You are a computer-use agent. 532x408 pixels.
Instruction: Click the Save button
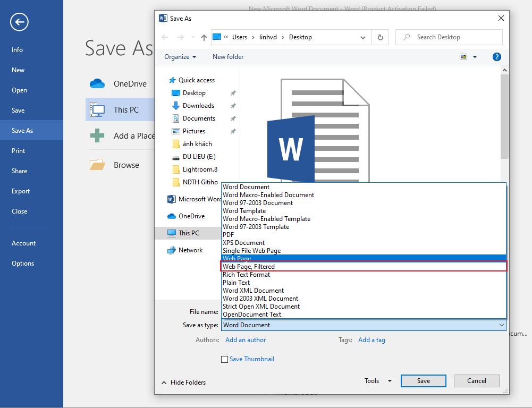click(x=423, y=381)
